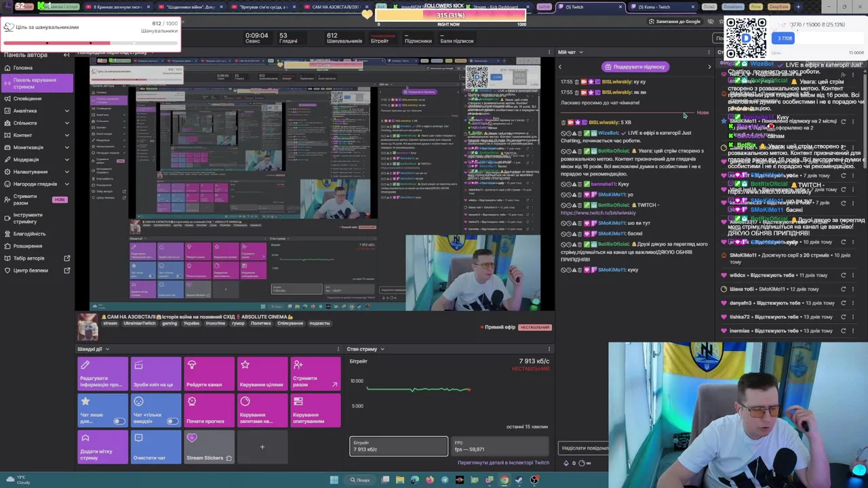
Task: Go to previous chat banner with left arrow
Action: click(560, 66)
